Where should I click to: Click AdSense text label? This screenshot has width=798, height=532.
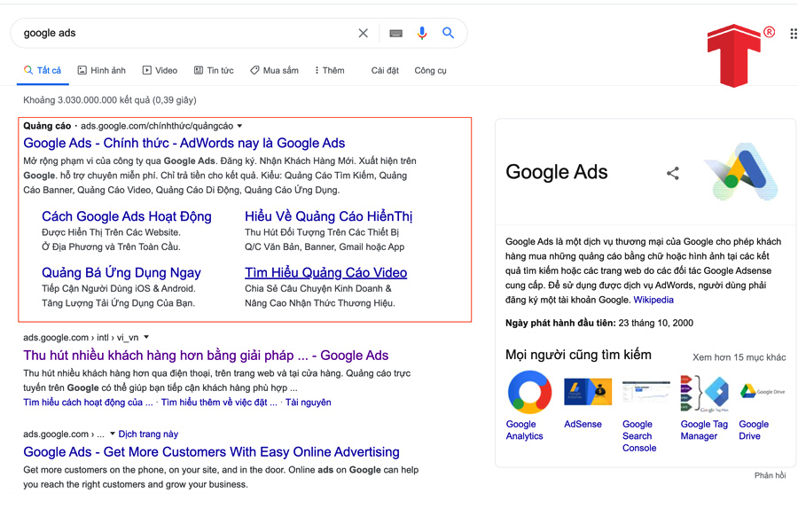[583, 424]
